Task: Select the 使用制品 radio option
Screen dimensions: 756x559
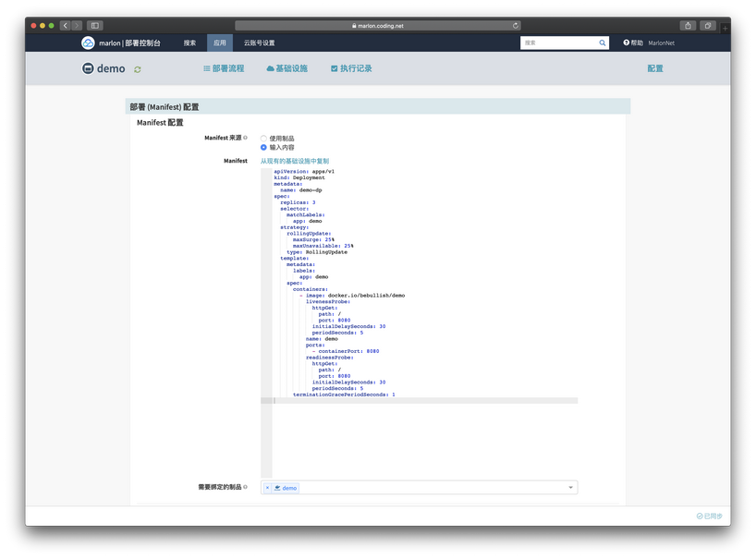Action: [x=263, y=139]
